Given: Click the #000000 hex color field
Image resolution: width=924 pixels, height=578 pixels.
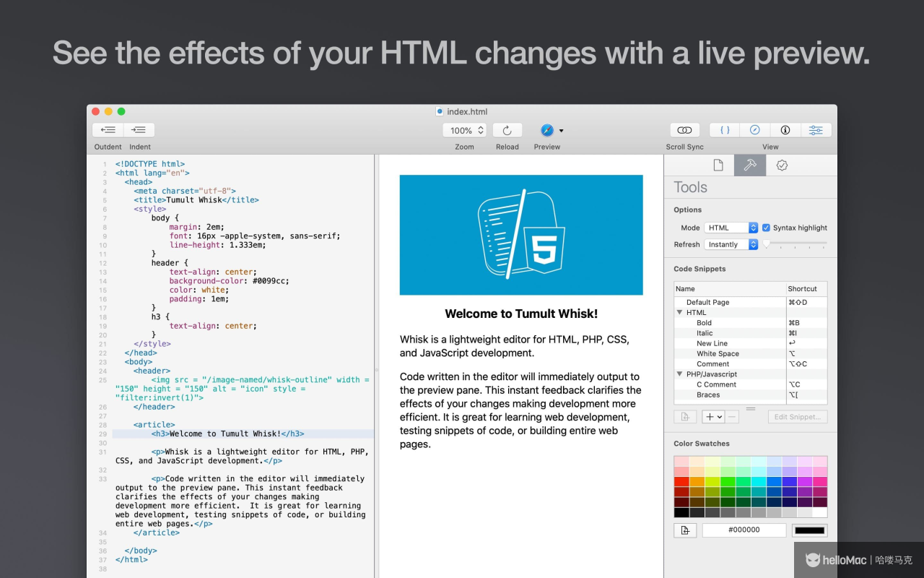Looking at the screenshot, I should (x=744, y=530).
